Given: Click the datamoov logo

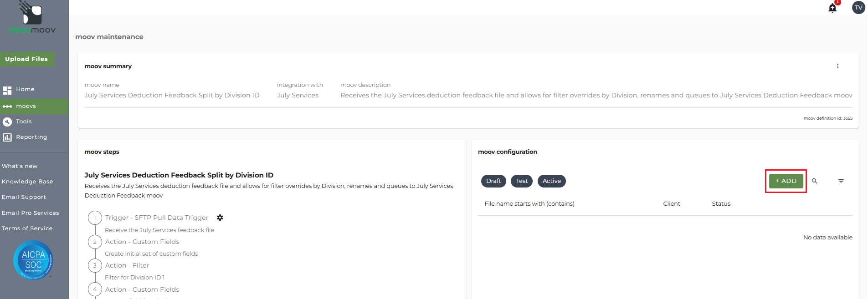Looking at the screenshot, I should pos(32,18).
